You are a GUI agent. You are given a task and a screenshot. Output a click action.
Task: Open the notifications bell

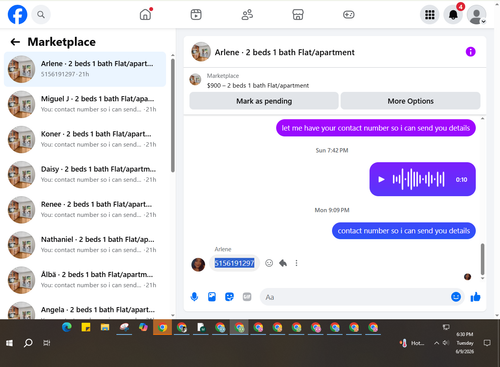coord(453,15)
